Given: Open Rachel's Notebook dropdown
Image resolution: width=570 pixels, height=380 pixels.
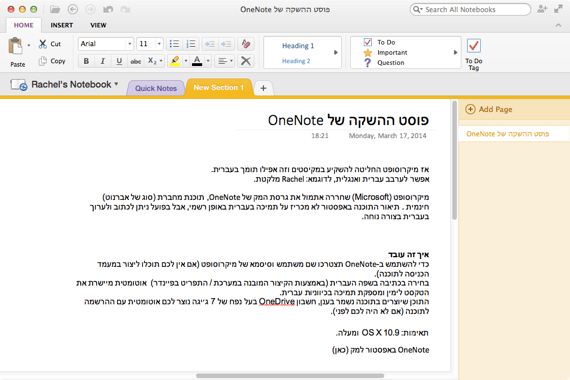Looking at the screenshot, I should (116, 84).
